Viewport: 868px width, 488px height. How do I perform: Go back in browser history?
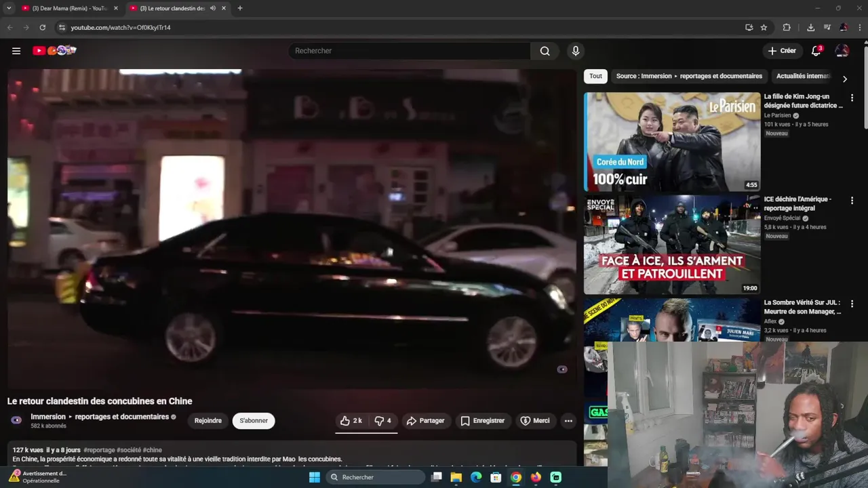click(x=9, y=27)
